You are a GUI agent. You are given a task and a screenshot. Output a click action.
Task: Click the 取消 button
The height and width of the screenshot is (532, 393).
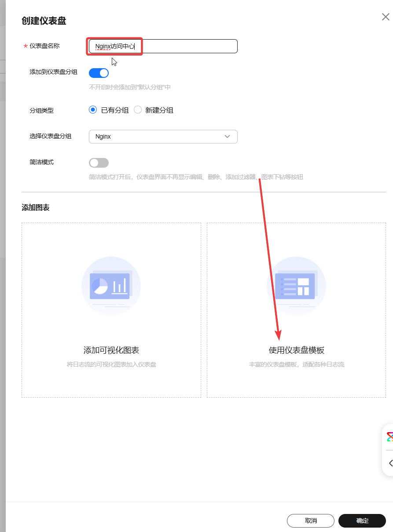[311, 521]
